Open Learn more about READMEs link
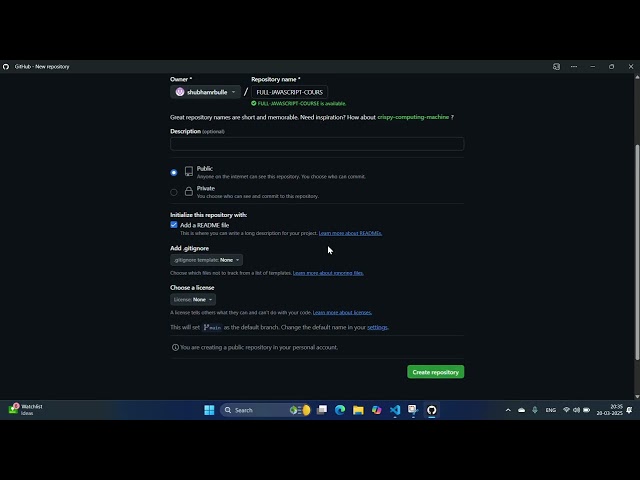The image size is (640, 480). pyautogui.click(x=350, y=233)
